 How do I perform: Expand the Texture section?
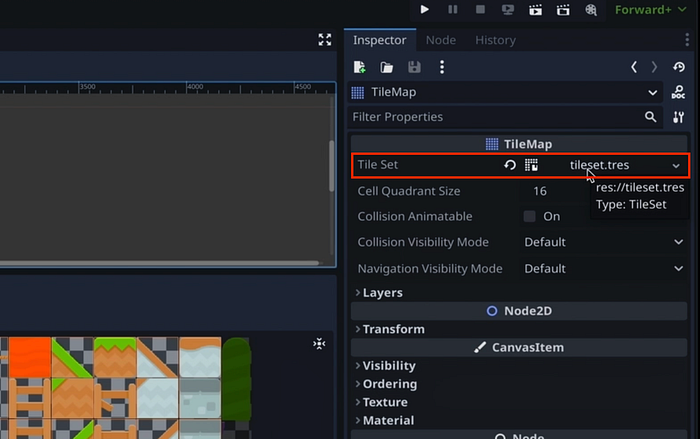pos(381,402)
